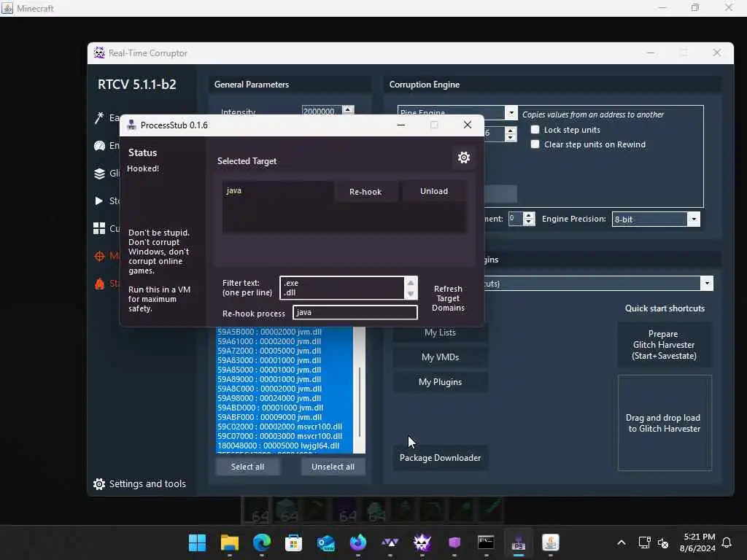This screenshot has width=747, height=560.
Task: Click the 5:21 PM clock in taskbar
Action: [699, 537]
